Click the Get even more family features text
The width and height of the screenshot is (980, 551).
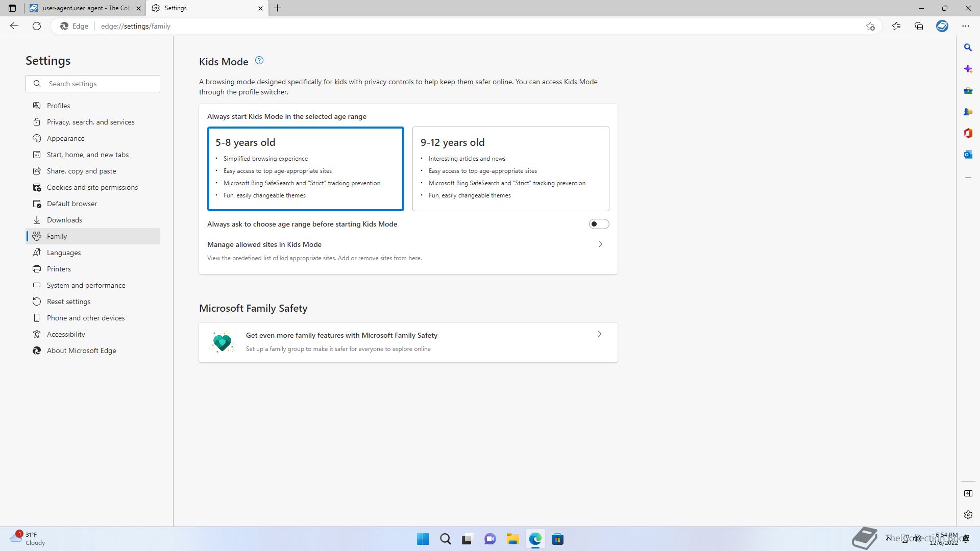click(x=341, y=335)
